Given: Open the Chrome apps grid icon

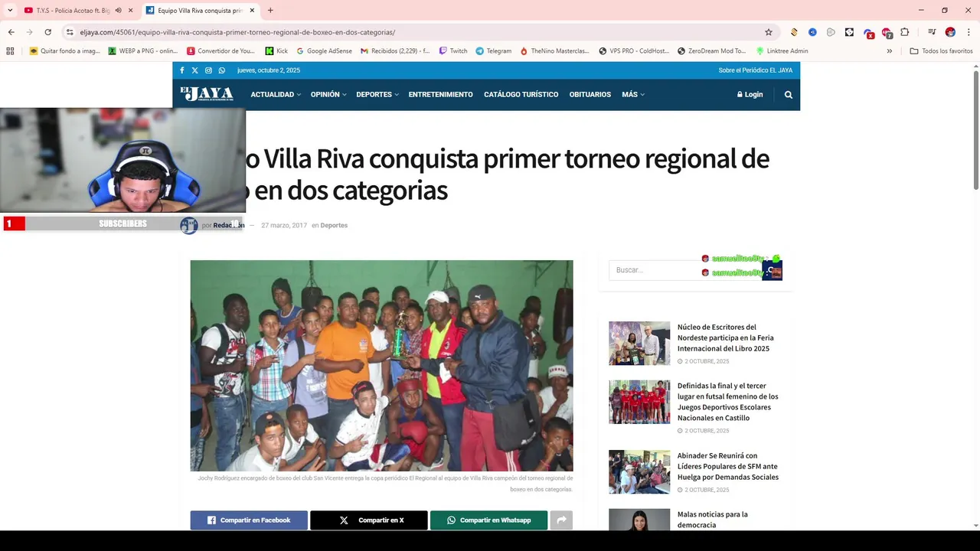Looking at the screenshot, I should click(x=10, y=51).
